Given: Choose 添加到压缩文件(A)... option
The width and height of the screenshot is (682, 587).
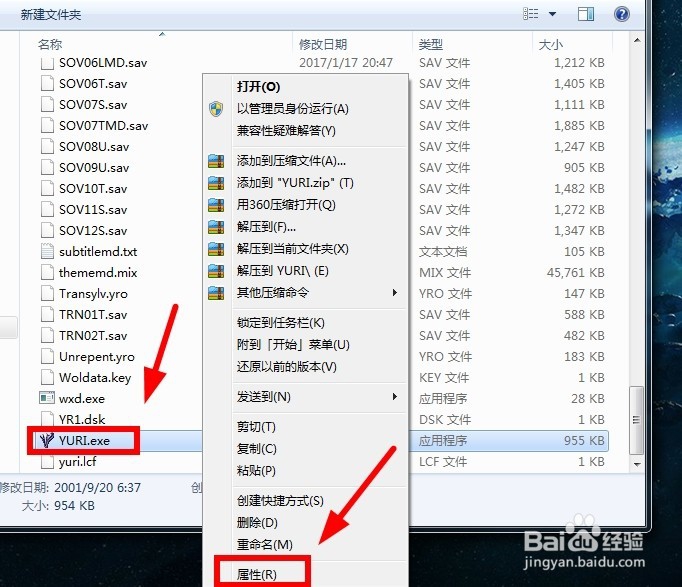Looking at the screenshot, I should pos(291,161).
